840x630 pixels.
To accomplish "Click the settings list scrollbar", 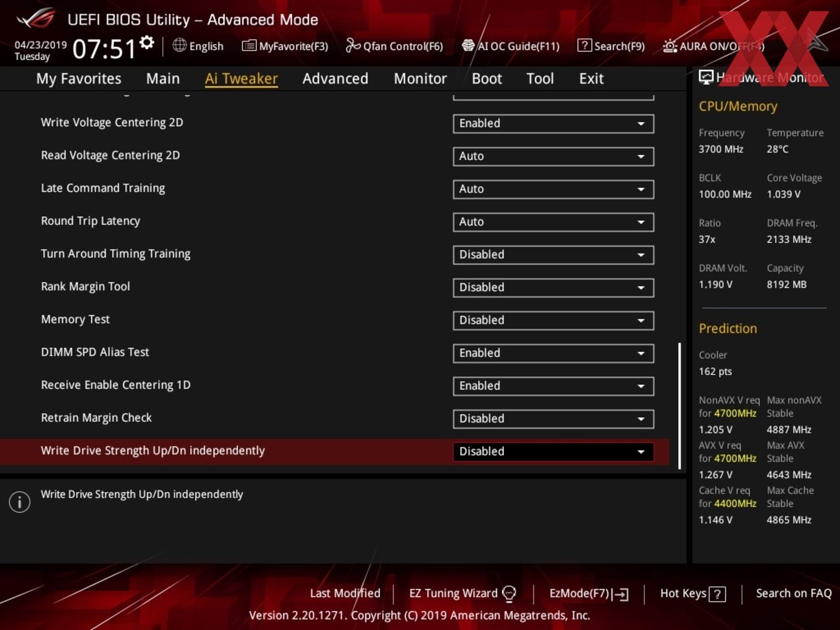I will pos(679,406).
